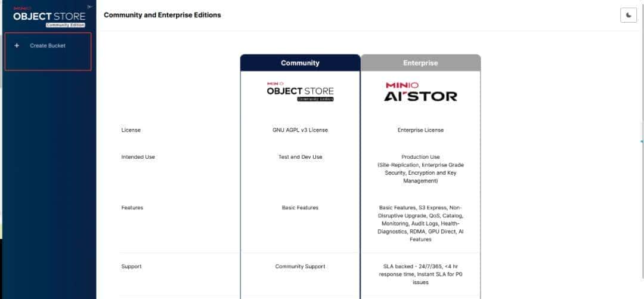Click the "Community Support" cell
The height and width of the screenshot is (299, 644).
tap(300, 267)
